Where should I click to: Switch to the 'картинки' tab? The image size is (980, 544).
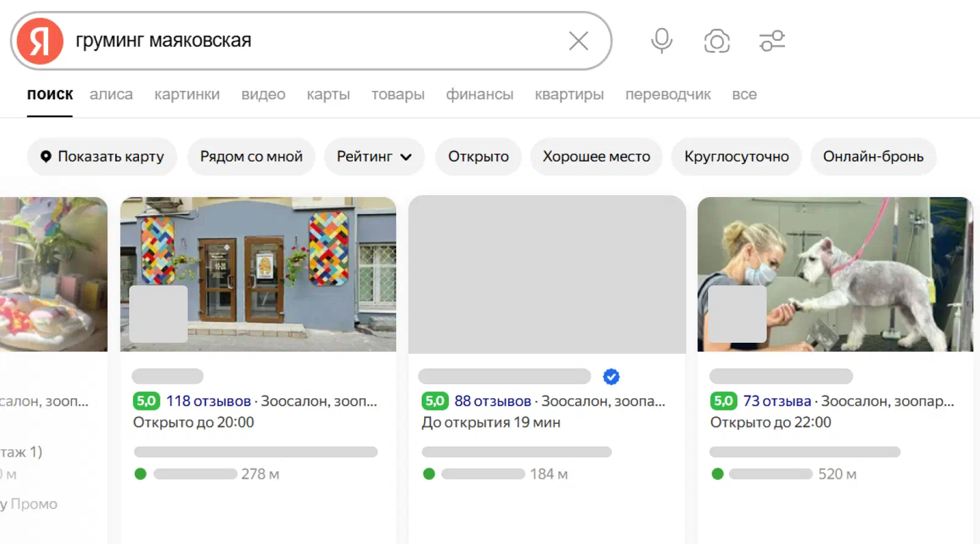(187, 95)
